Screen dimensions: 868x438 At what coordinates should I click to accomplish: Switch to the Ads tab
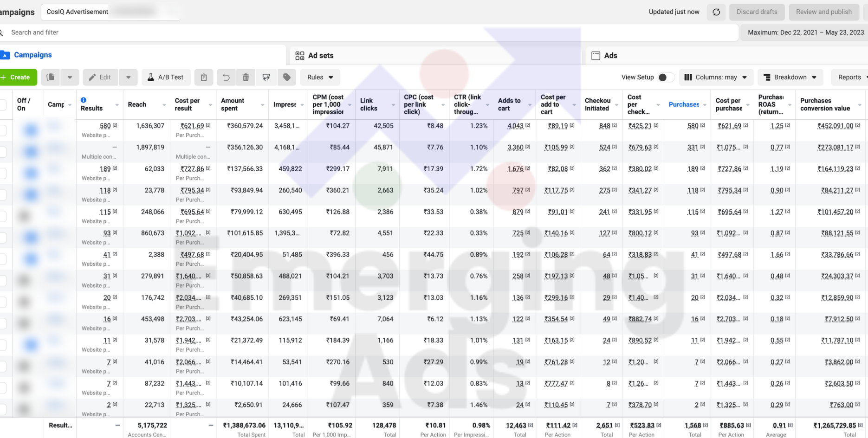[x=610, y=55]
